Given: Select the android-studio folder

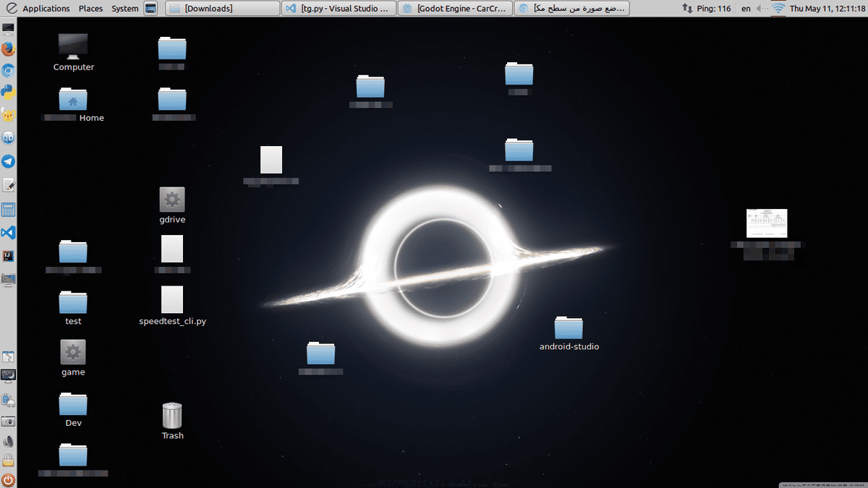Looking at the screenshot, I should (x=569, y=329).
